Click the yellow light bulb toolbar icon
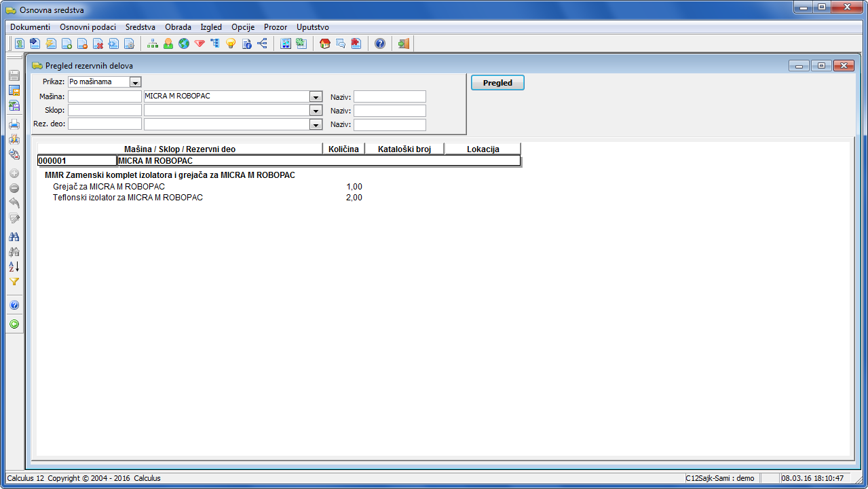The image size is (868, 489). [231, 44]
